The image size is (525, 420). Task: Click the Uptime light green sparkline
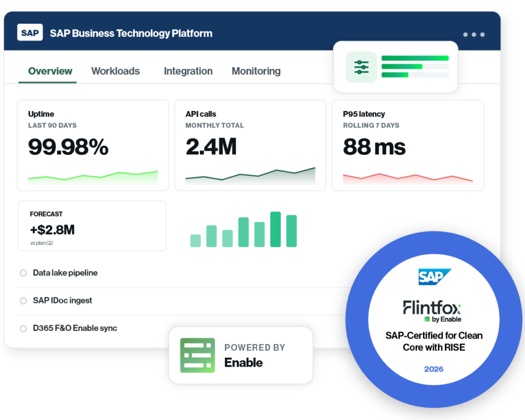click(x=93, y=177)
